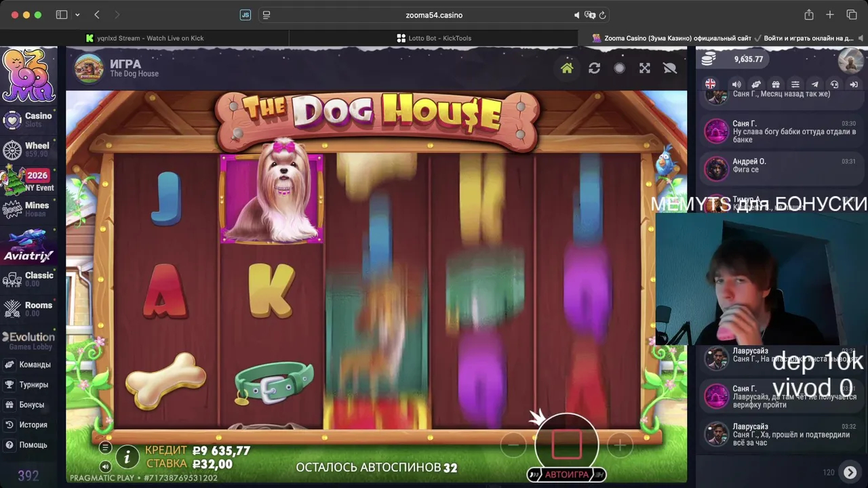Click Андрей О. chat avatar

[716, 169]
